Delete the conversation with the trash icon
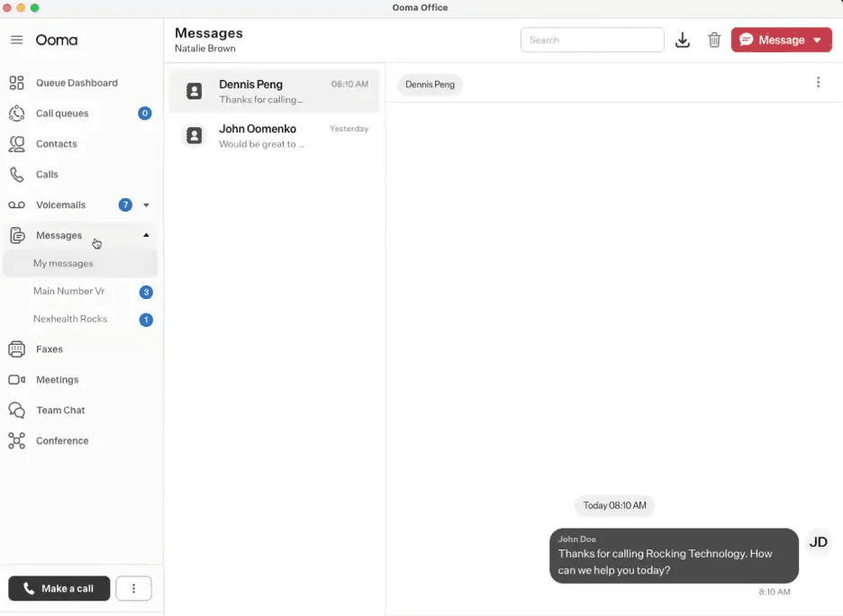Screen dimensions: 843x616 pyautogui.click(x=714, y=40)
